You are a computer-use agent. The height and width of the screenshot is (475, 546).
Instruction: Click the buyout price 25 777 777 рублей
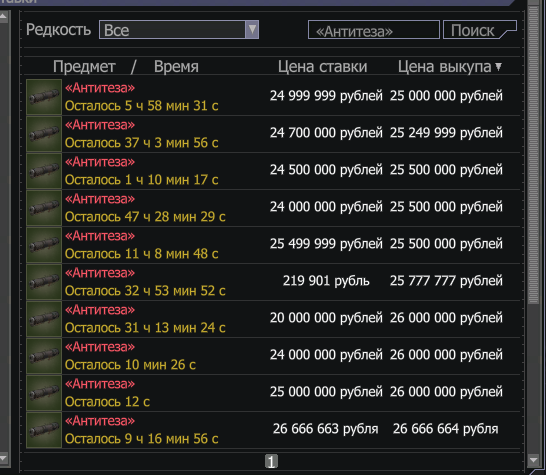446,281
